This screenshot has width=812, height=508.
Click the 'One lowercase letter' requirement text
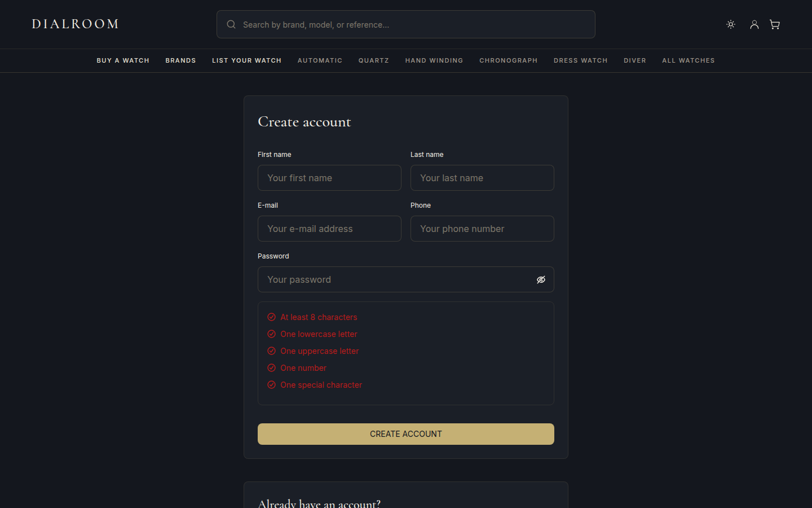click(319, 334)
